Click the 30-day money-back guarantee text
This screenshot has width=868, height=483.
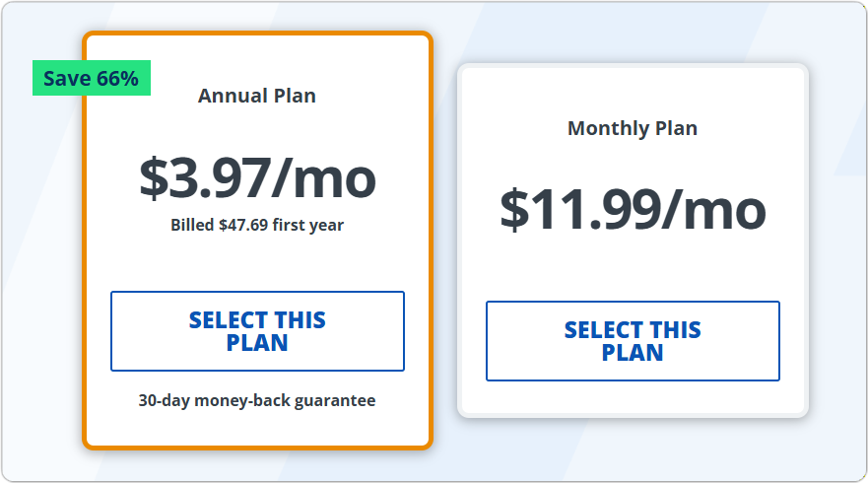coord(257,400)
